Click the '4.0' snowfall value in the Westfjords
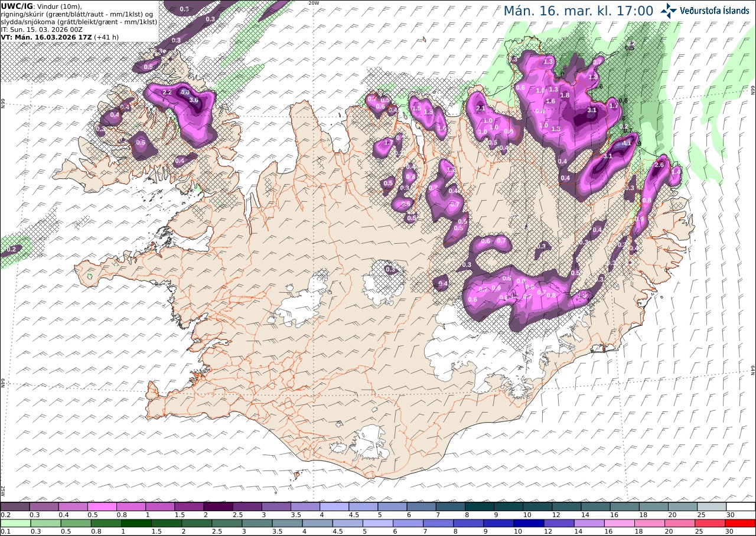Viewport: 756px width, 536px height. tap(185, 93)
